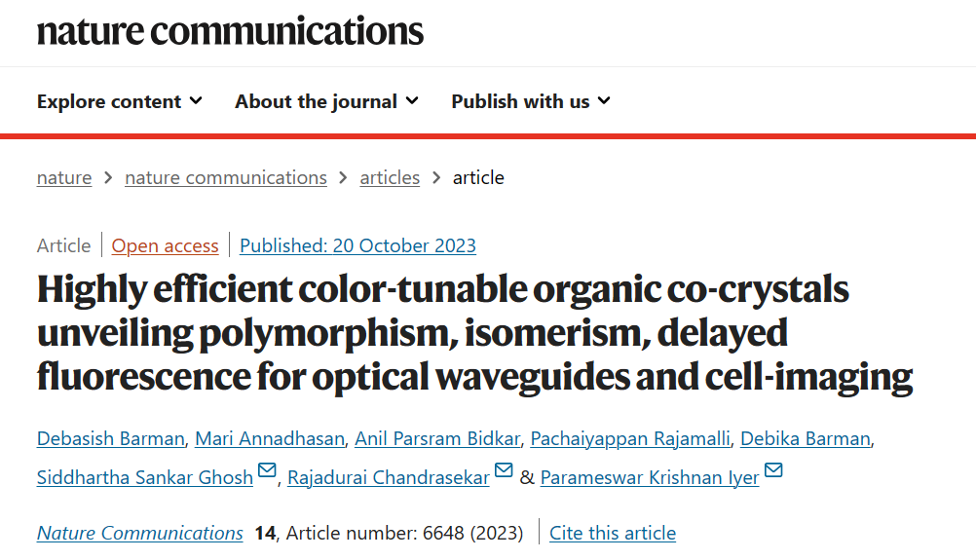Open Published: 20 October 2023 link
Viewport: 976px width, 560px height.
pos(357,245)
